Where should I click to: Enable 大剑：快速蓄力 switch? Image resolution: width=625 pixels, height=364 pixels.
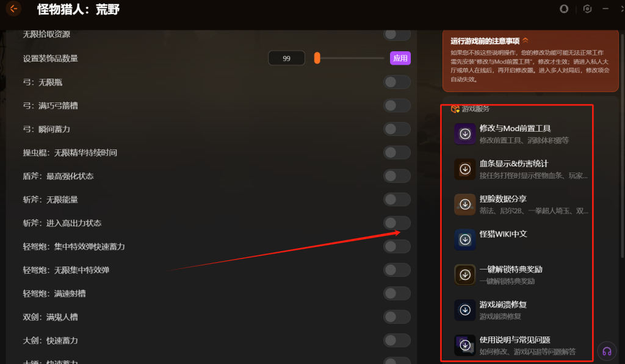[x=397, y=340]
